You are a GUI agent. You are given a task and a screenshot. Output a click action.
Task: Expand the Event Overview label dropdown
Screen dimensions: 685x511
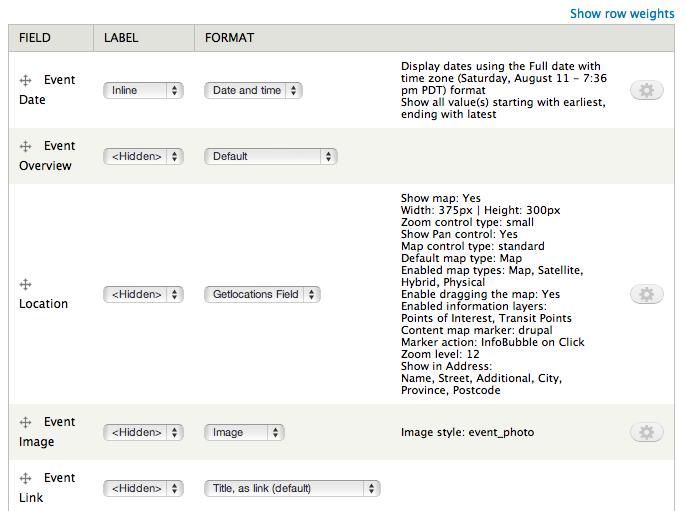pyautogui.click(x=143, y=156)
